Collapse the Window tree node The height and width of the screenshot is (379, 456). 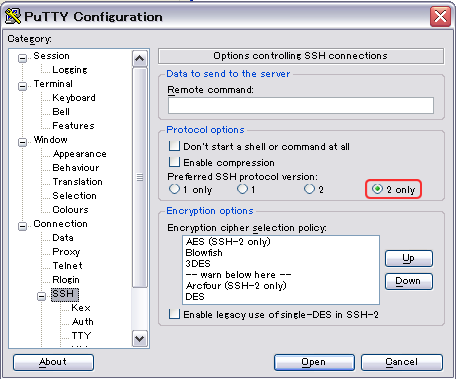click(22, 142)
